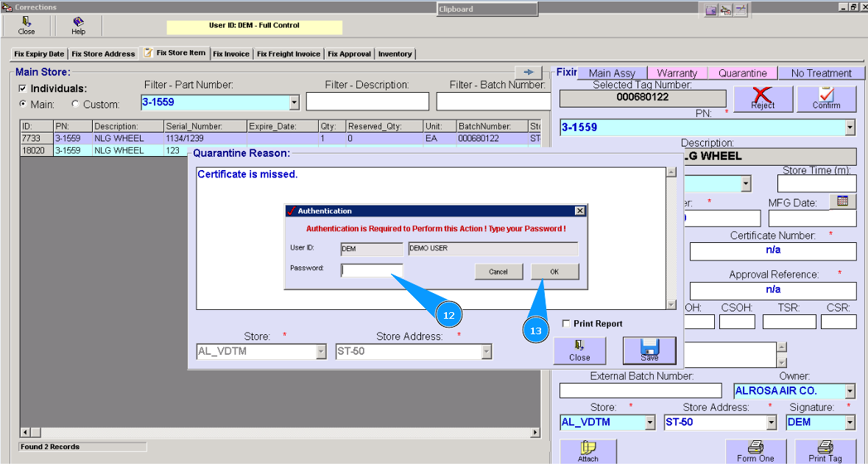Switch to Fix Store Address tab
The height and width of the screenshot is (466, 868).
click(104, 54)
